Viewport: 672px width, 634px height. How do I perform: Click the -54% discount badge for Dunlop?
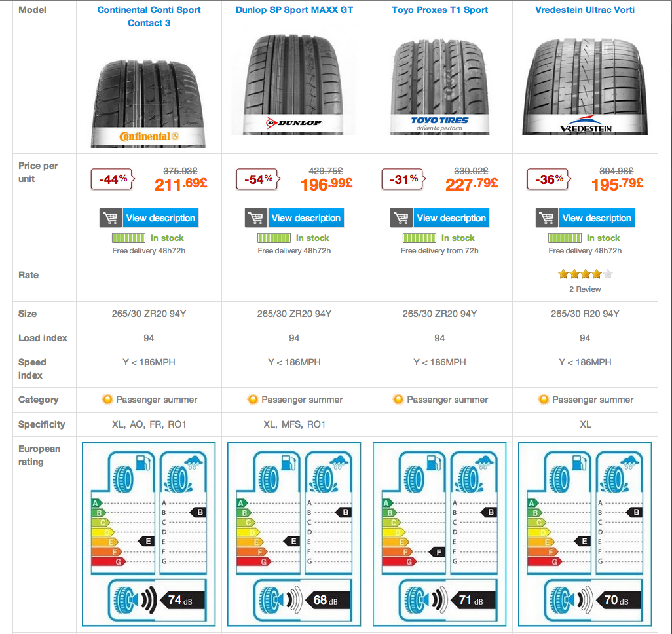tap(259, 179)
